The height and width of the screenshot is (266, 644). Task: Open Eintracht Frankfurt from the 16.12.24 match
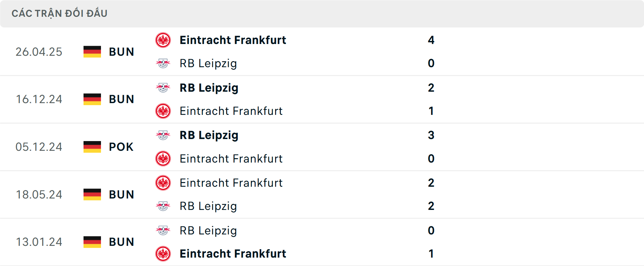231,111
